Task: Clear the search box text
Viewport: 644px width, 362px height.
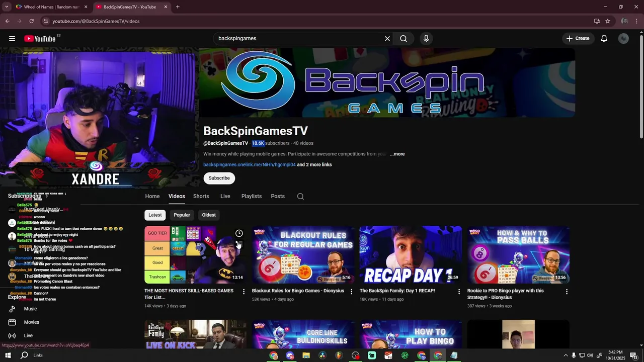Action: (387, 39)
